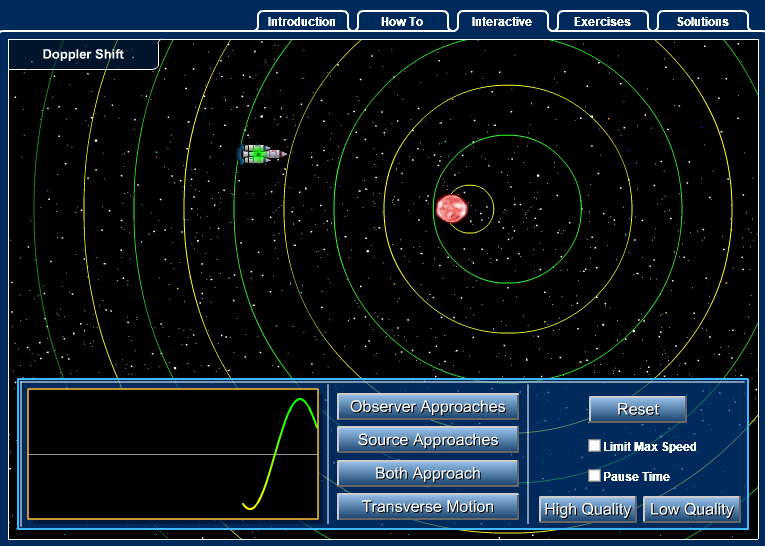The image size is (765, 546).
Task: Toggle the Pause Time checkbox
Action: pos(594,475)
